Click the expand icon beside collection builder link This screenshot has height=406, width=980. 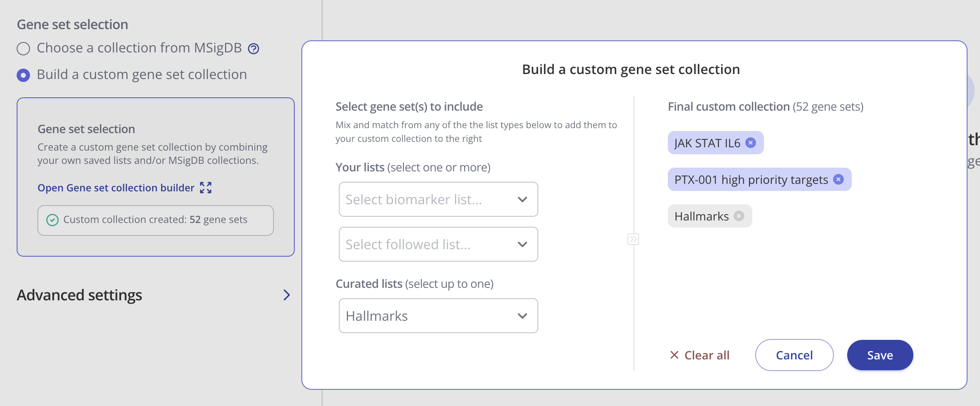[206, 188]
